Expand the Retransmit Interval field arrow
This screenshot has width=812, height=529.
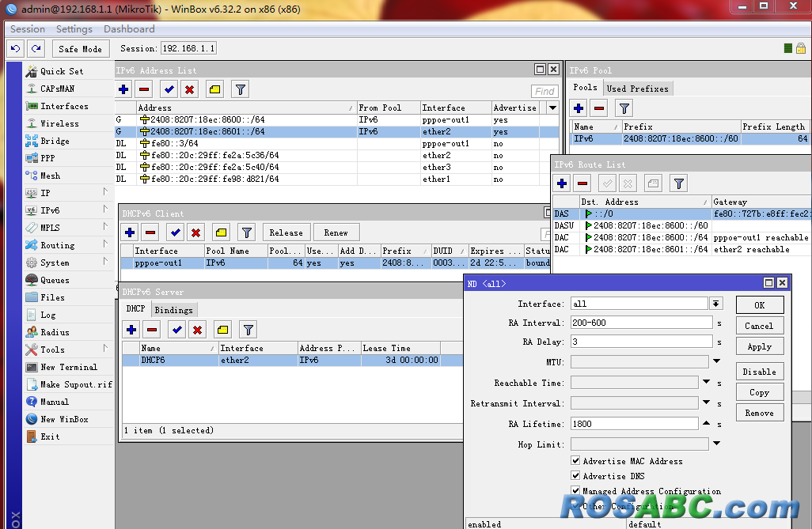(707, 402)
